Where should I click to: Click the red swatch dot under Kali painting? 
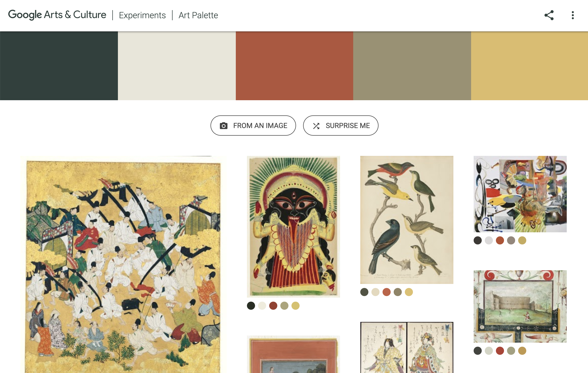273,306
